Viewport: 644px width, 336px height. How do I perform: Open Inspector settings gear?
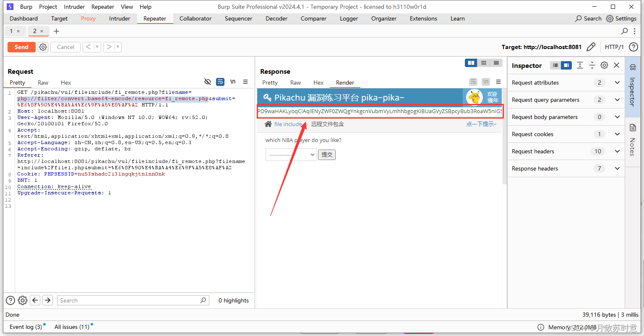click(x=604, y=65)
